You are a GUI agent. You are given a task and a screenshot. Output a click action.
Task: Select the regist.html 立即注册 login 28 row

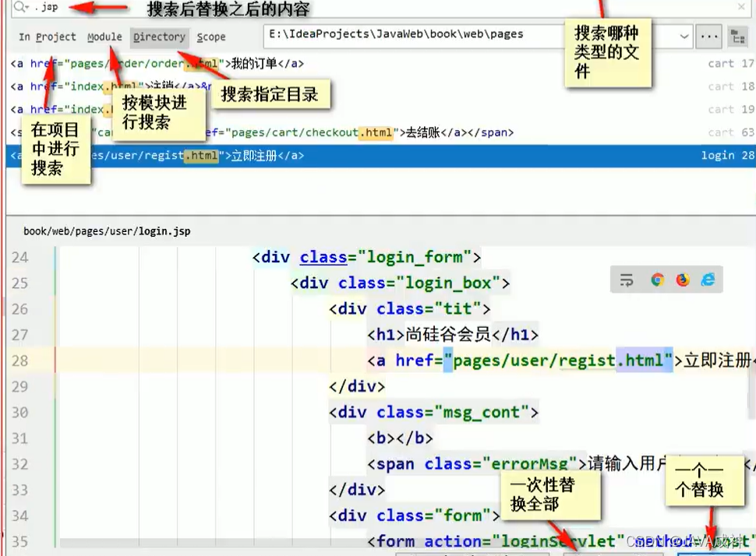tap(381, 156)
